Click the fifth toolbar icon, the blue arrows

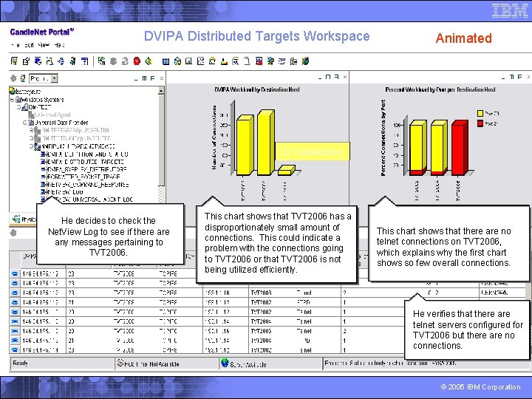pos(61,61)
